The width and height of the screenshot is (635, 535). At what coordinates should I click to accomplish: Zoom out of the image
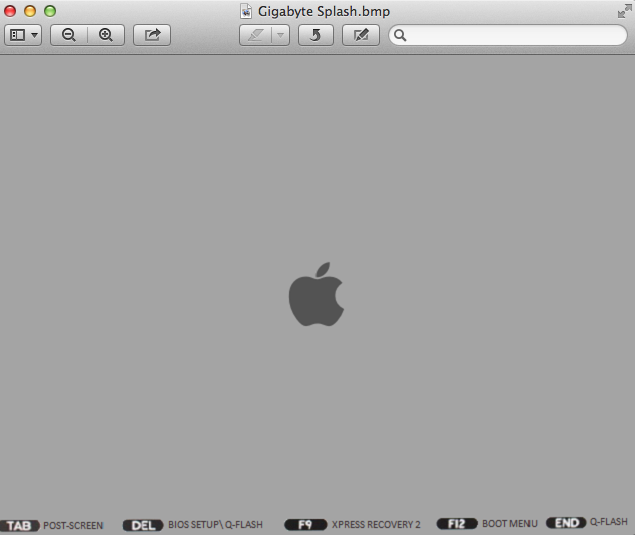point(69,35)
